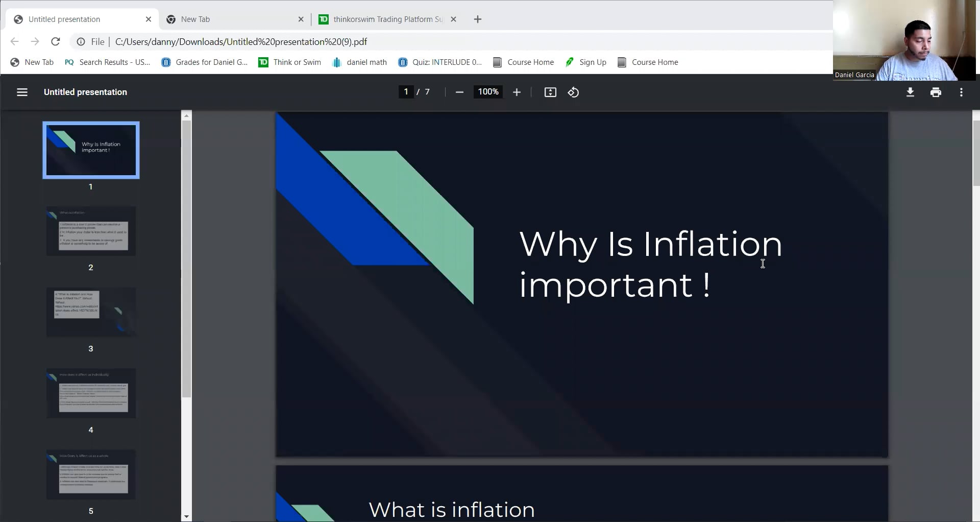The width and height of the screenshot is (980, 522).
Task: Select the zoom percentage control showing 100%
Action: 488,91
